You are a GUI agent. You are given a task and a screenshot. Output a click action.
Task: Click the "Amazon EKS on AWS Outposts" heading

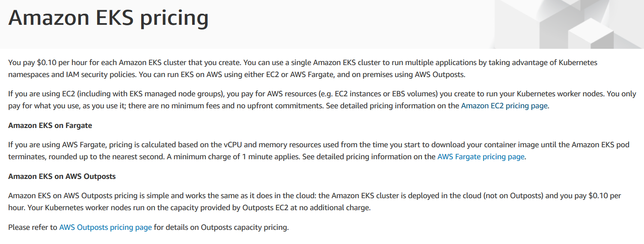(x=62, y=176)
